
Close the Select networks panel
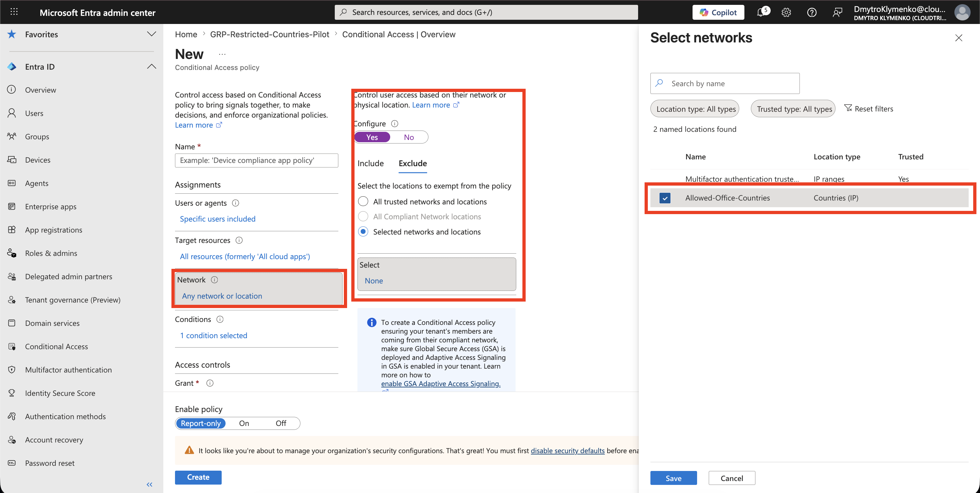tap(959, 38)
